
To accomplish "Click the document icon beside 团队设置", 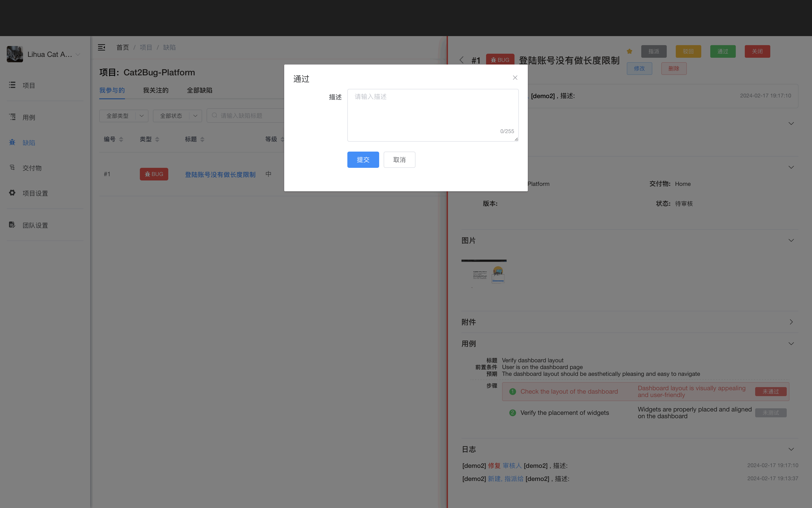I will tap(12, 225).
